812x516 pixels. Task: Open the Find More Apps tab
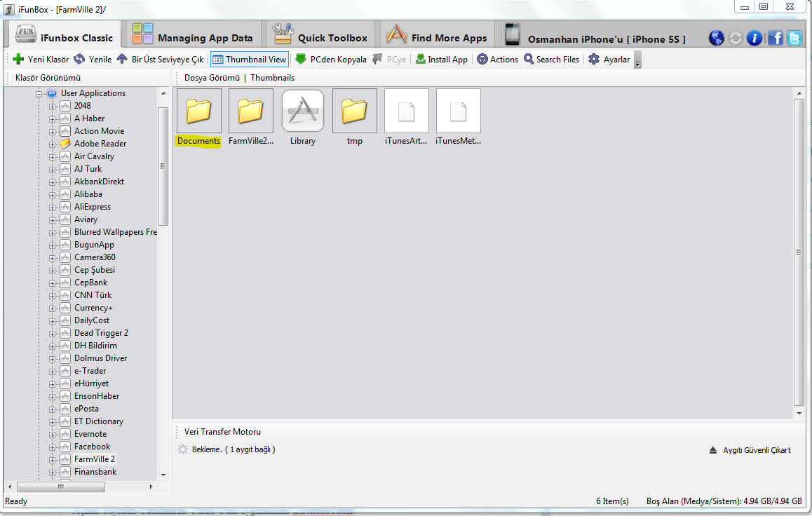(437, 36)
